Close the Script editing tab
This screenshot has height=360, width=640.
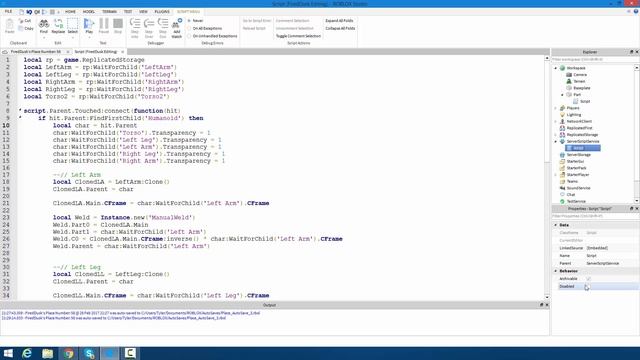point(122,52)
